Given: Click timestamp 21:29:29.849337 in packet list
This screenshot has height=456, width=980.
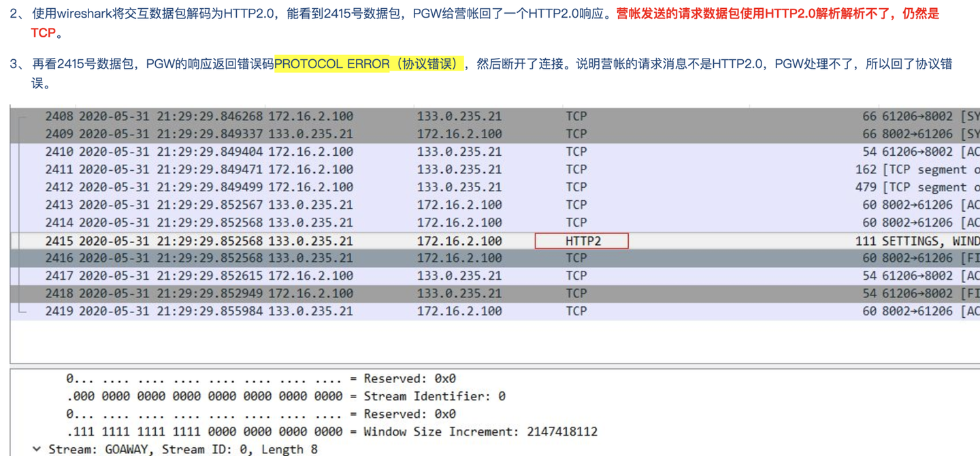Looking at the screenshot, I should click(x=209, y=134).
